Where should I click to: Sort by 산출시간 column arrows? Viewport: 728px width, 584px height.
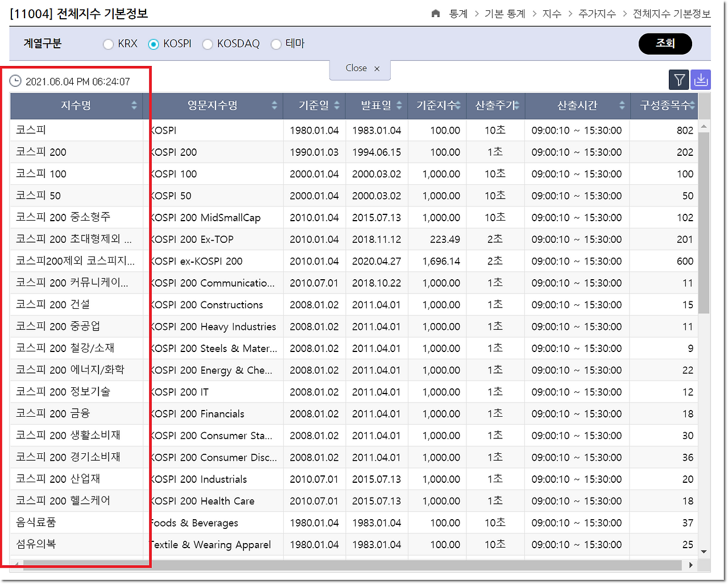[622, 105]
